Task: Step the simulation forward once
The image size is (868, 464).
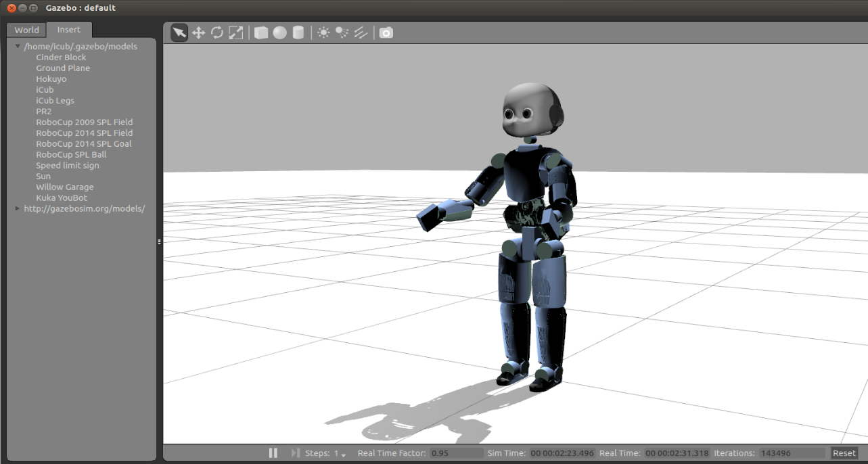Action: tap(295, 453)
